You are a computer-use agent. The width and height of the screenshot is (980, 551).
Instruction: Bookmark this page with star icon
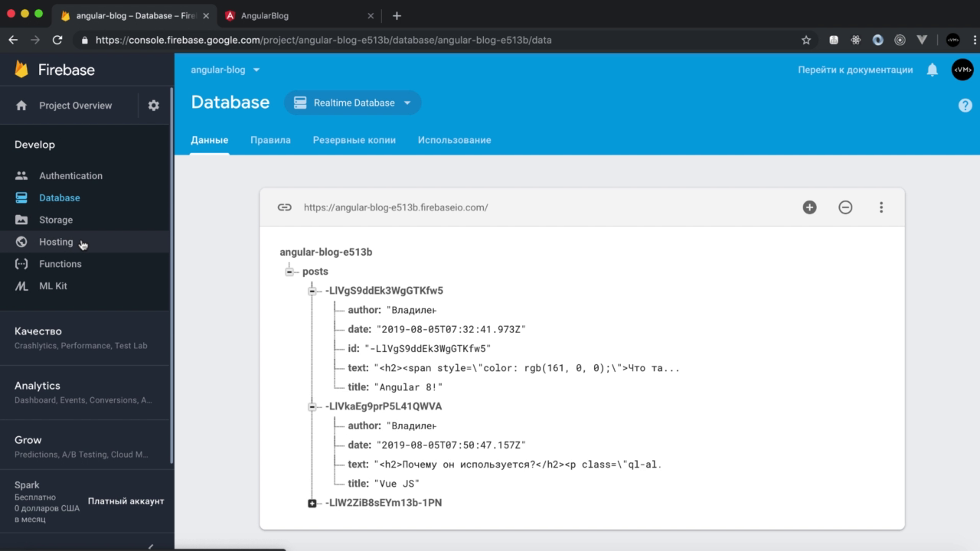(805, 40)
